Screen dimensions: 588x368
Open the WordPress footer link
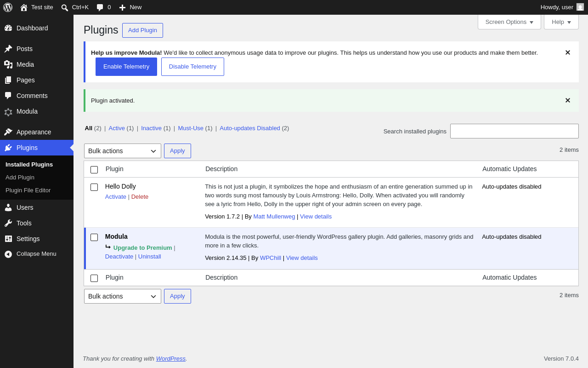click(x=171, y=359)
